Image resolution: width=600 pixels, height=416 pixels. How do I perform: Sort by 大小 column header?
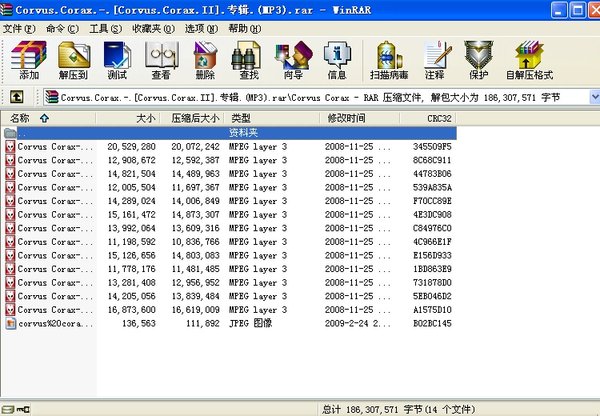[128, 118]
